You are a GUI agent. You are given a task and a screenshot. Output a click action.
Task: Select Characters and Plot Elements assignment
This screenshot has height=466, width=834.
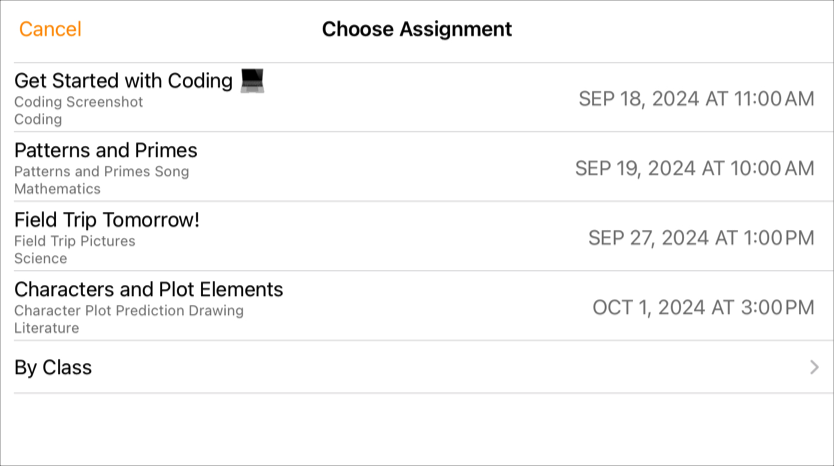pyautogui.click(x=149, y=290)
